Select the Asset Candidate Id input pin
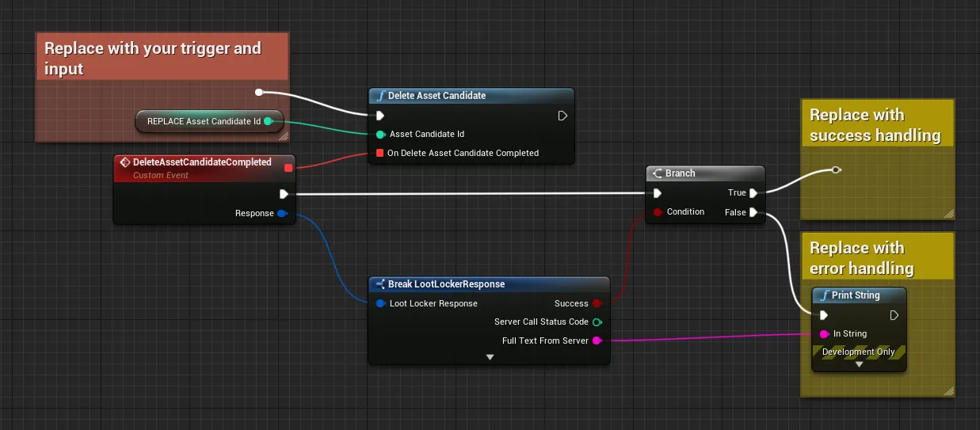Screen dimensions: 980x430 click(x=380, y=135)
